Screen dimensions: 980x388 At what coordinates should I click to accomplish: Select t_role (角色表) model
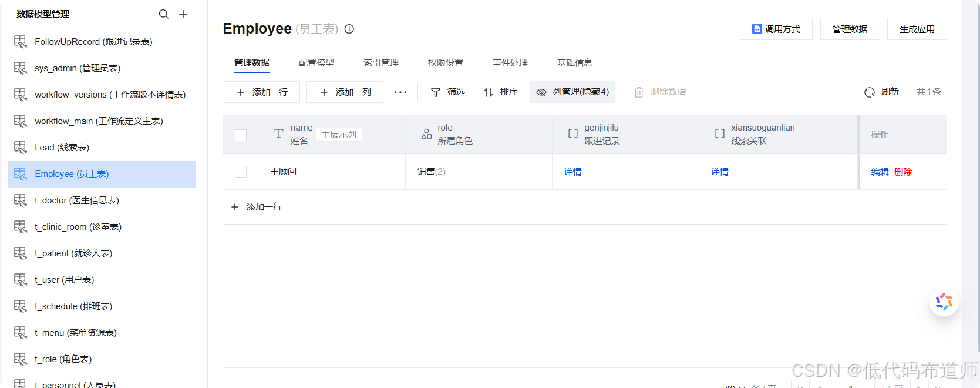pos(102,359)
